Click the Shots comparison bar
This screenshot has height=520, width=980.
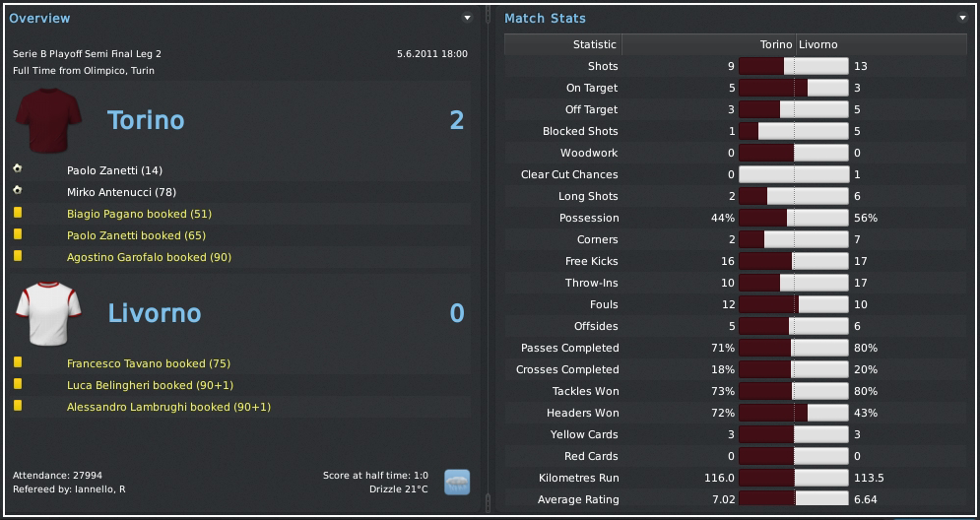coord(794,66)
